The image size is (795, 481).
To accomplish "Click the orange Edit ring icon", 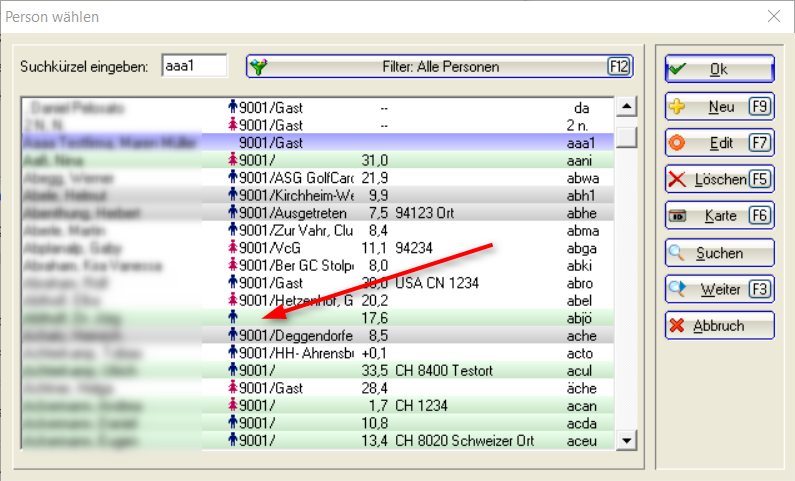I will [x=678, y=144].
